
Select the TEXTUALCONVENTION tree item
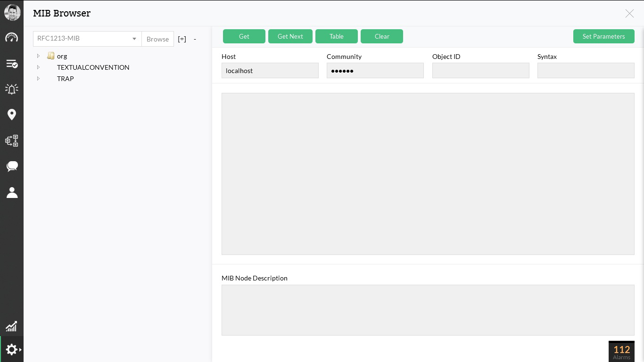[x=93, y=67]
